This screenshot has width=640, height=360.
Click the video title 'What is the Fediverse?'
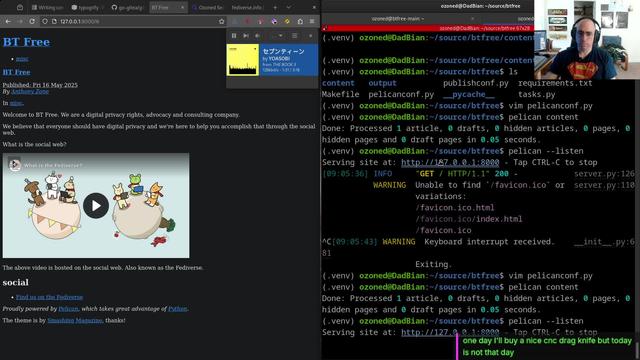pyautogui.click(x=53, y=165)
